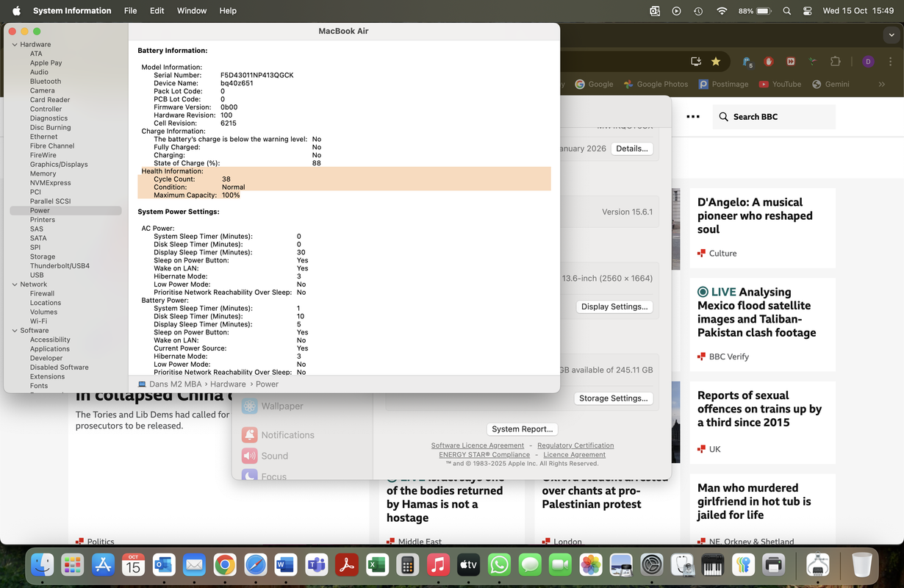Open the D'Angelo musical pioneer article
The width and height of the screenshot is (904, 588).
(x=755, y=215)
